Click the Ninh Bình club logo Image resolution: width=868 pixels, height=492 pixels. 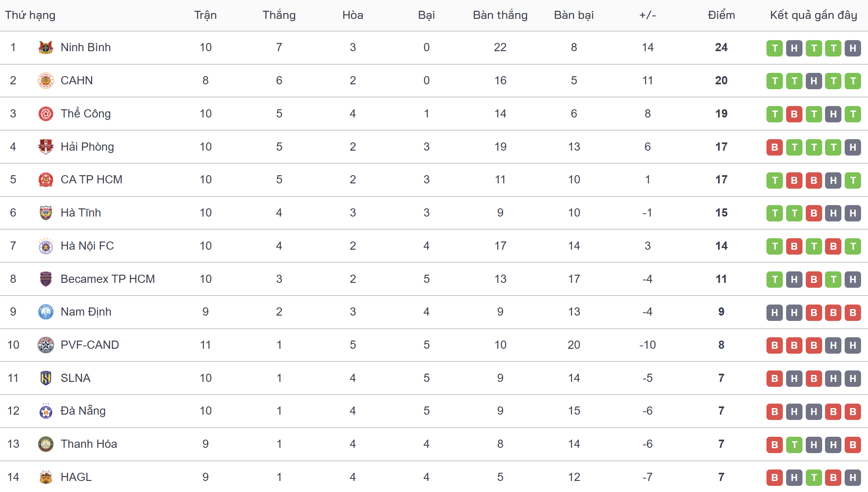[45, 47]
